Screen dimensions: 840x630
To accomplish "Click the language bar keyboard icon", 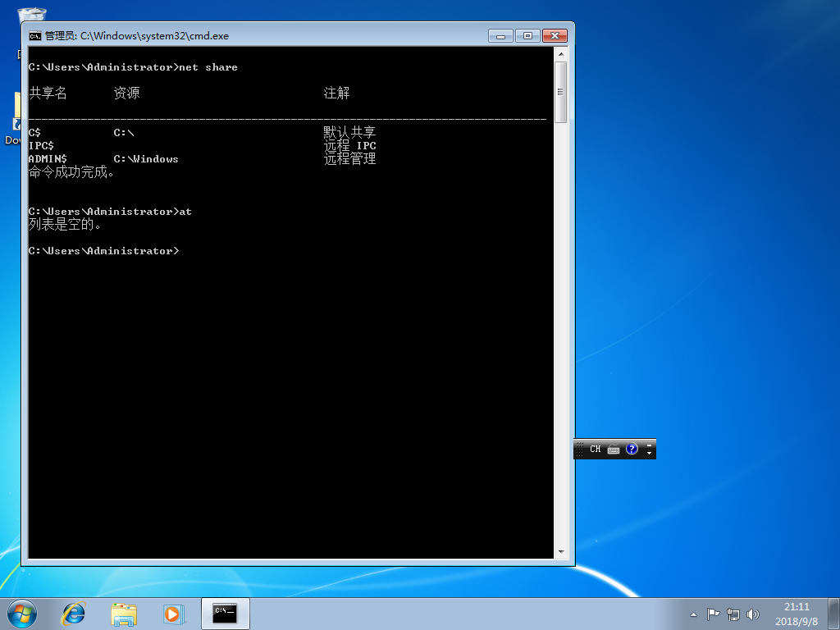I will click(614, 450).
